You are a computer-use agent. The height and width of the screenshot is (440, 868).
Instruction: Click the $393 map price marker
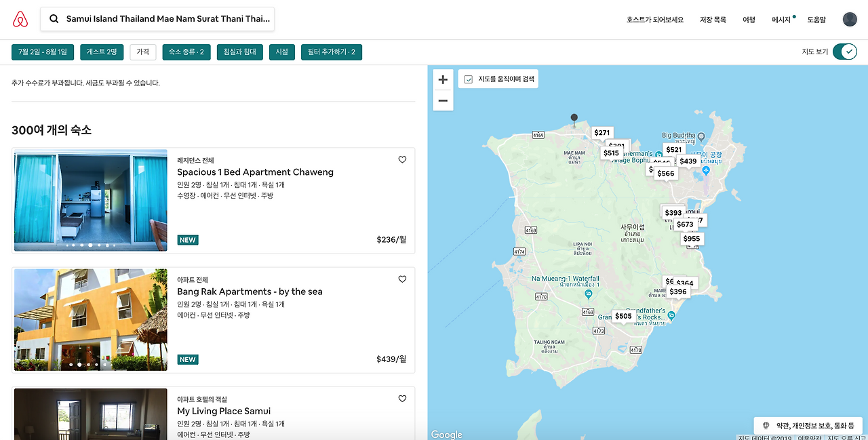673,213
